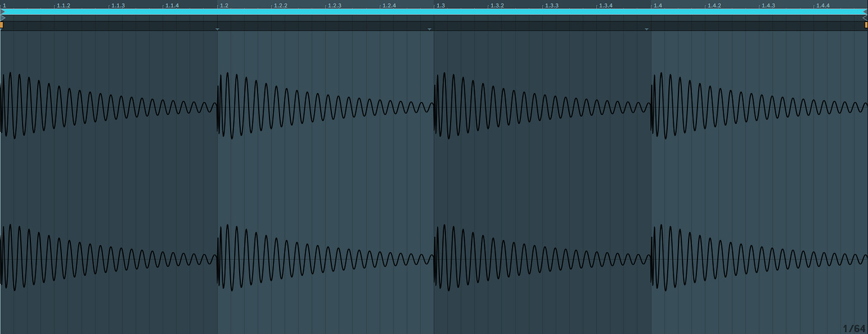Click the transient marker at beat 1.4
Screen dimensions: 868x334
(646, 29)
